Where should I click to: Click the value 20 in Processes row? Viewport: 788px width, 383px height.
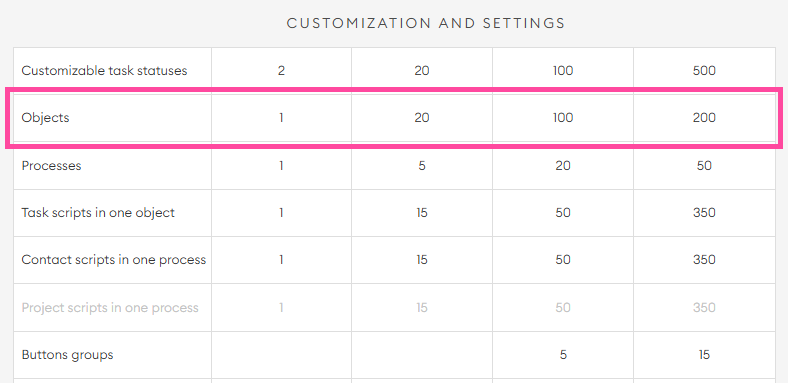563,165
